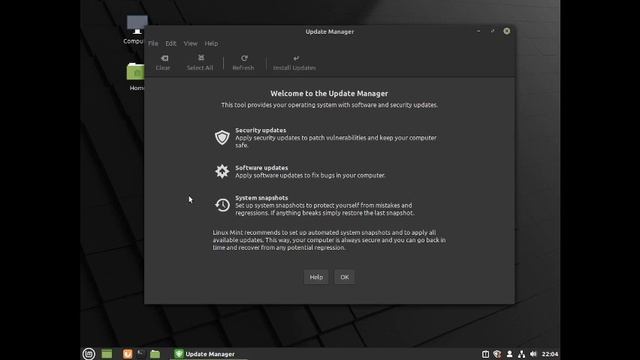Open the network tray icon
This screenshot has height=360, width=640.
521,354
